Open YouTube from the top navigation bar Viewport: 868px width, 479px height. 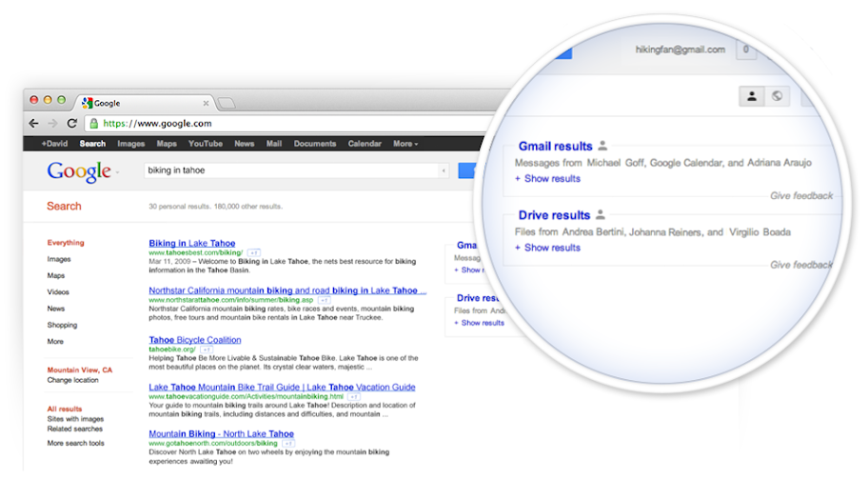pyautogui.click(x=205, y=144)
